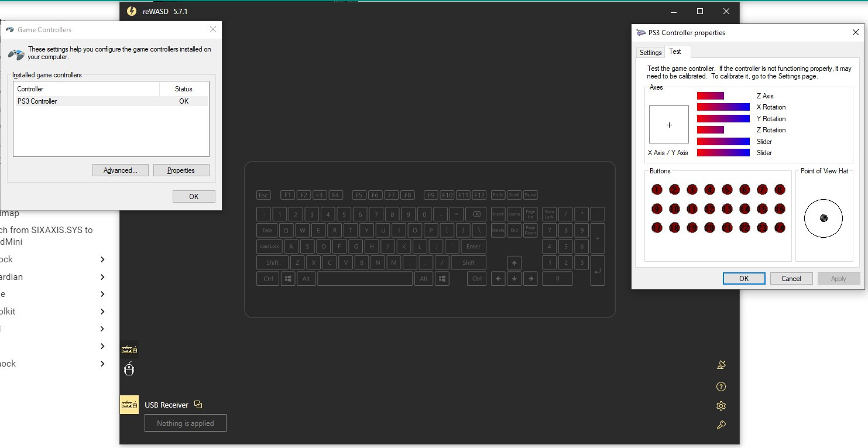Click the Z Axis indicator bar
The height and width of the screenshot is (448, 868).
[x=711, y=96]
